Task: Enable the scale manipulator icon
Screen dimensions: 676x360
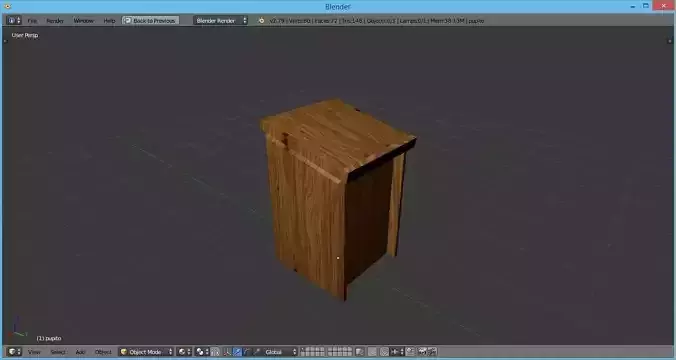Action: (257, 352)
